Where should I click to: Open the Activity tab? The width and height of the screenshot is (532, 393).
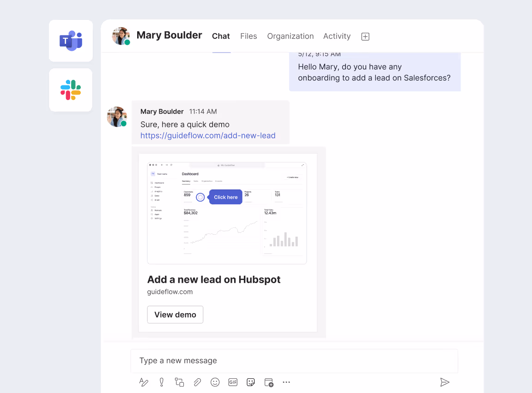[337, 36]
